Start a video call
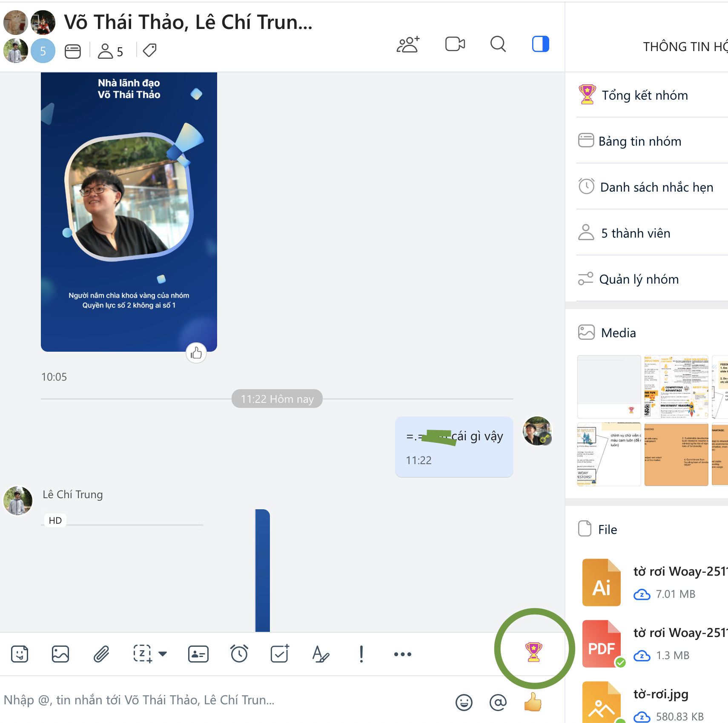 point(455,44)
